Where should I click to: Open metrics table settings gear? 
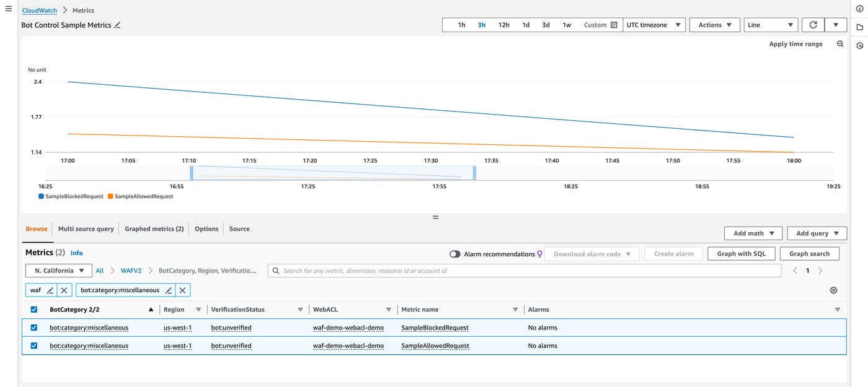pos(833,290)
